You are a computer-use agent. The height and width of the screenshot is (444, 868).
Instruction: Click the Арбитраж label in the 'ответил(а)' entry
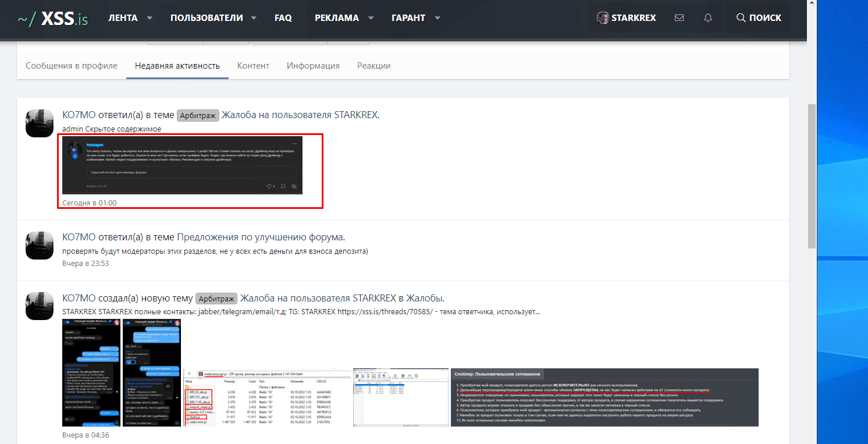click(198, 115)
